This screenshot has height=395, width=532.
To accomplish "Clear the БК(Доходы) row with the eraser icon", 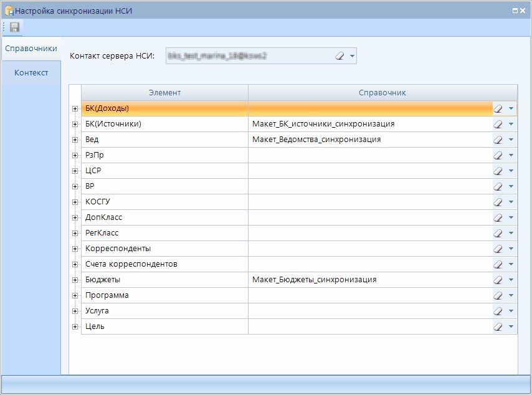I will (498, 108).
